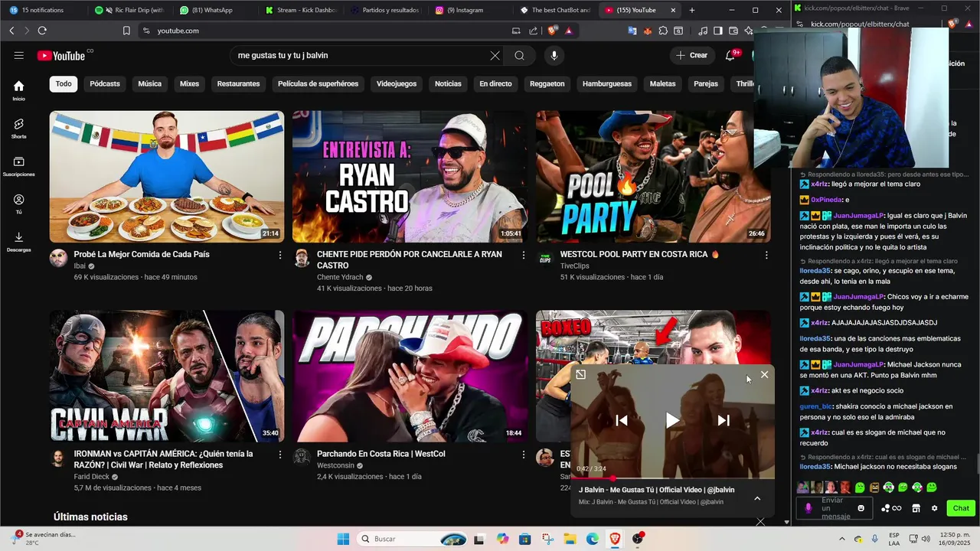The image size is (980, 551).
Task: Open options for Westcol Pool Party video
Action: pyautogui.click(x=766, y=255)
